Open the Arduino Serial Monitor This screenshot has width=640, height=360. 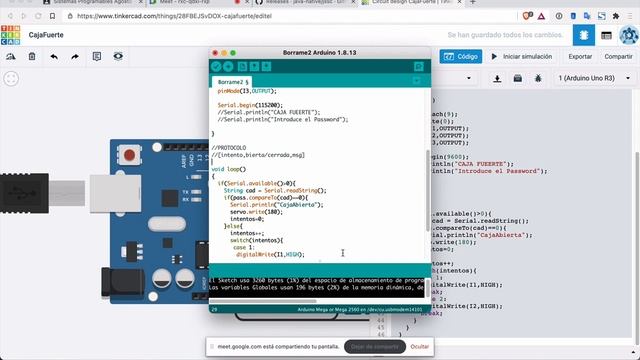[x=419, y=67]
